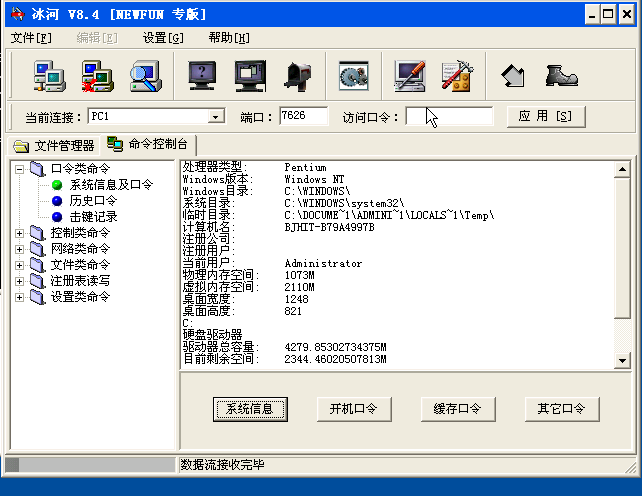Open the 设置[G] menu
This screenshot has width=642, height=496.
pyautogui.click(x=163, y=38)
